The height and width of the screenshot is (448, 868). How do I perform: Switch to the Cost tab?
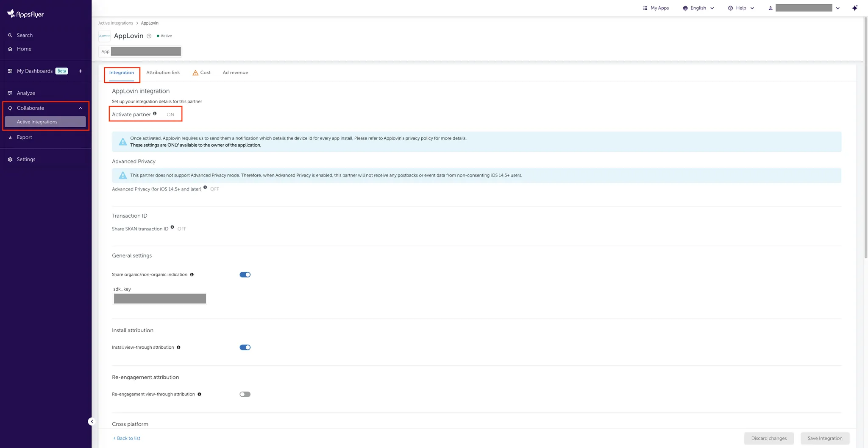pyautogui.click(x=202, y=73)
